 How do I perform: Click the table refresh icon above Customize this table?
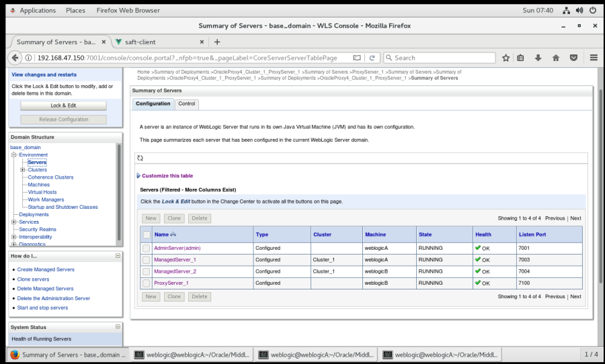coord(140,158)
